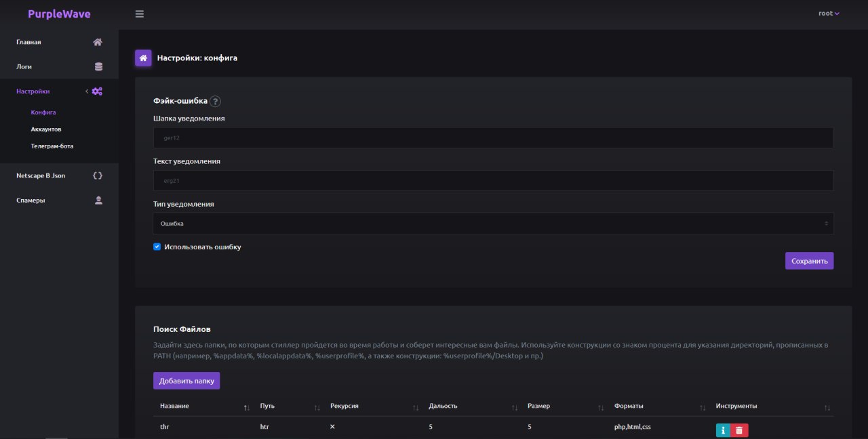Click the blue info icon in thr row
This screenshot has width=868, height=439.
click(723, 430)
